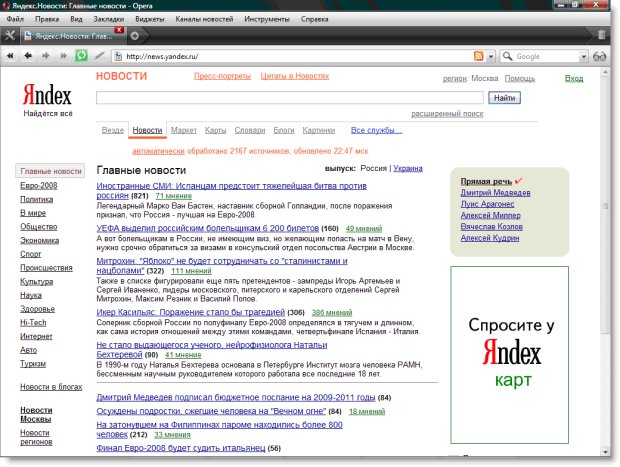Click the rewind navigation button
Image resolution: width=620 pixels, height=467 pixels.
pos(10,56)
